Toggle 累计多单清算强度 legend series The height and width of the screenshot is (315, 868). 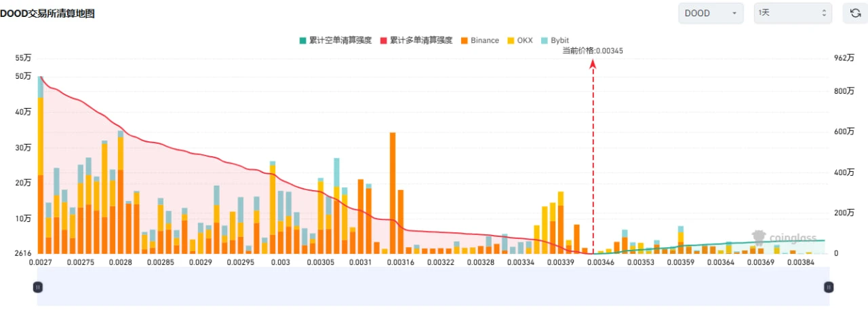(416, 41)
